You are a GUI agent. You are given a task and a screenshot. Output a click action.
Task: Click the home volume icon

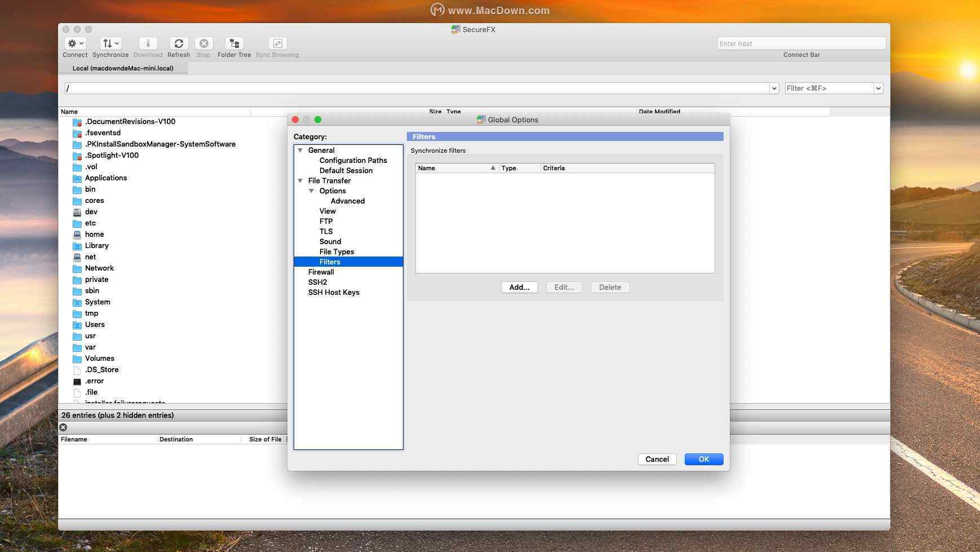tap(77, 235)
